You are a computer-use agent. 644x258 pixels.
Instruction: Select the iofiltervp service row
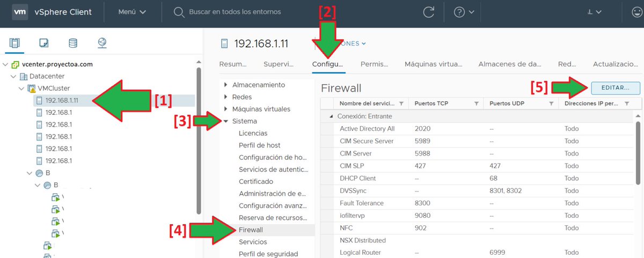[x=477, y=215]
